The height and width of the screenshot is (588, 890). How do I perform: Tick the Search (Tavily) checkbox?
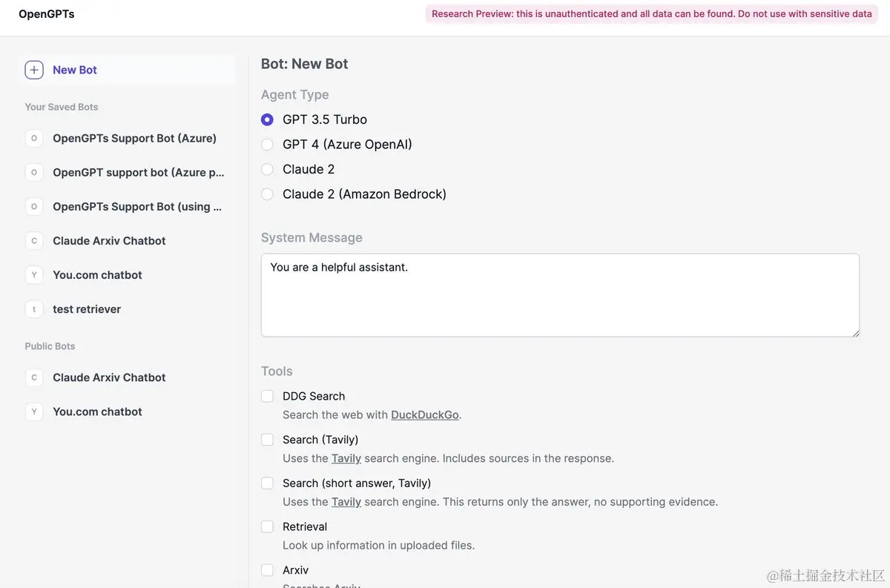pos(267,440)
